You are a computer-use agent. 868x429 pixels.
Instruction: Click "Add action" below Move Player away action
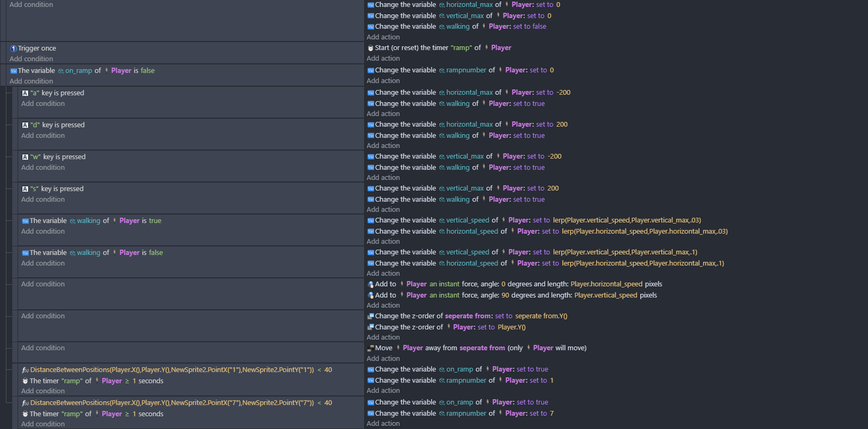pyautogui.click(x=383, y=359)
